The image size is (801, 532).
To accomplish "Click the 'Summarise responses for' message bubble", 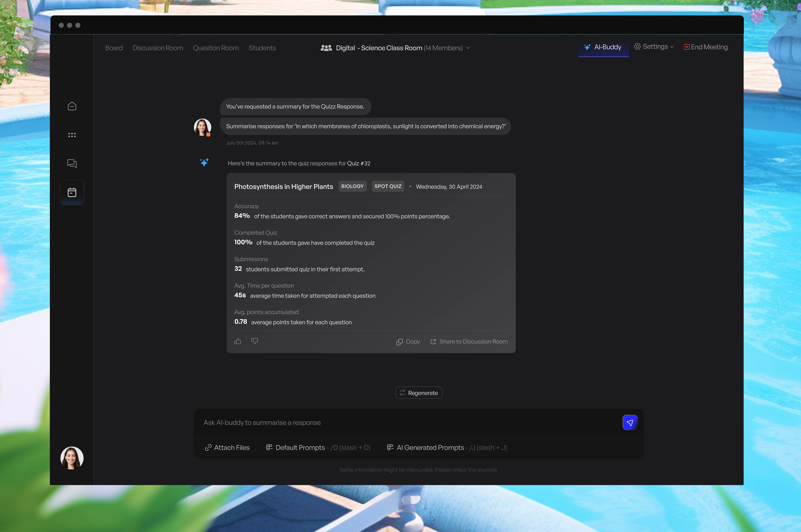I will [x=365, y=127].
